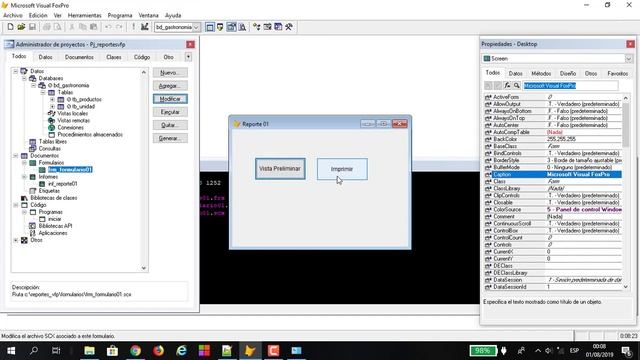The height and width of the screenshot is (360, 640).
Task: Select the BorderStyle property row
Action: (x=553, y=160)
